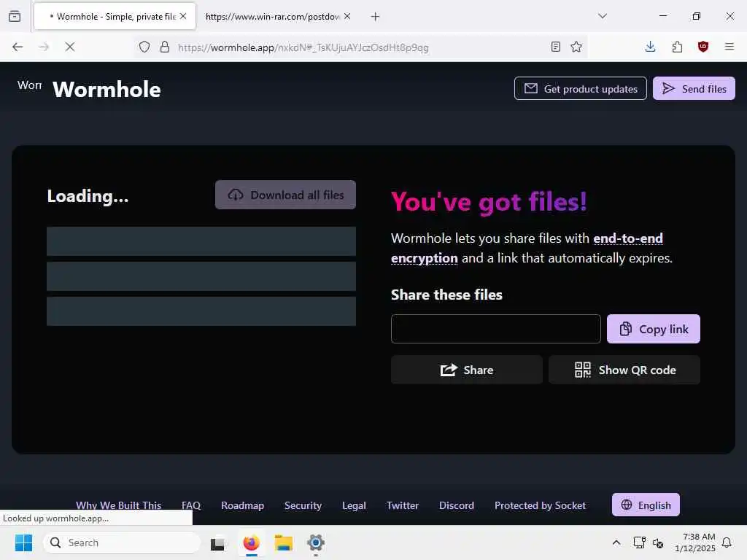Open the Legal footer link
Screen dimensions: 747x560
coord(354,505)
